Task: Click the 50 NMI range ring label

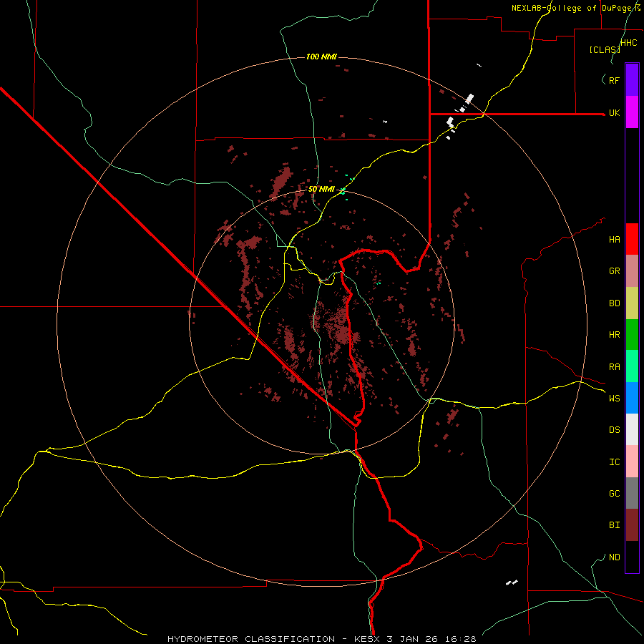Action: tap(321, 189)
